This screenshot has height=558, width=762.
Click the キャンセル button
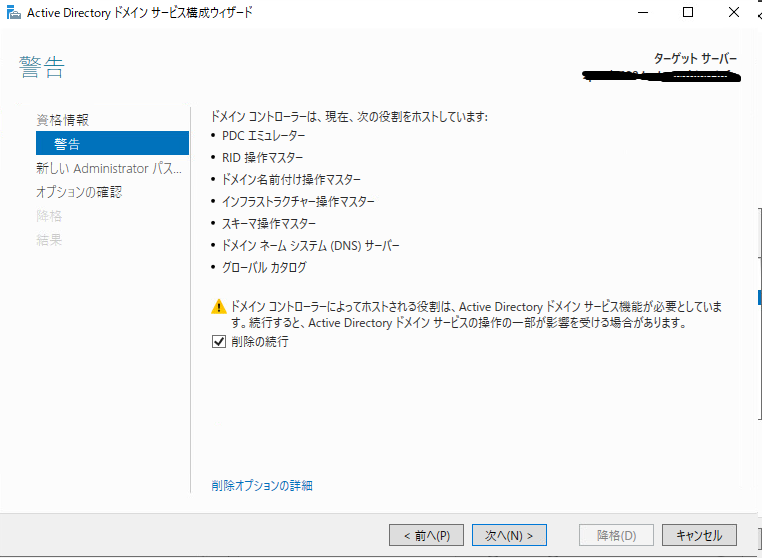[x=699, y=535]
